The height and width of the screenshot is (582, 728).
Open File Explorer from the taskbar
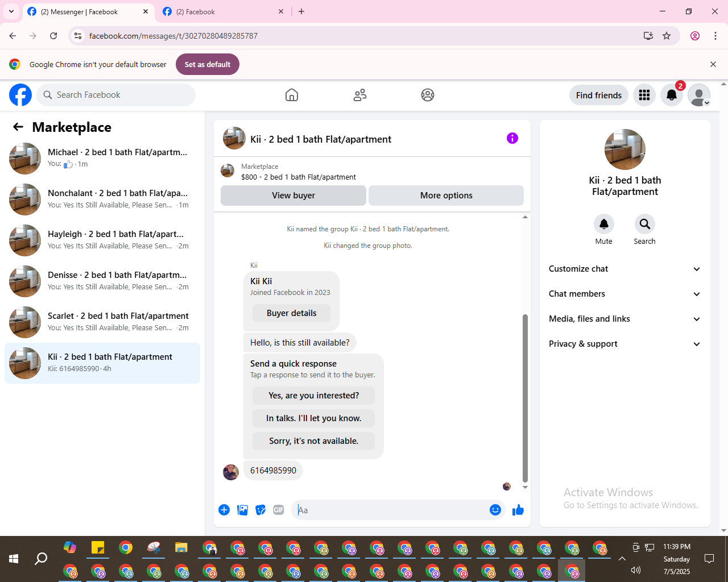coord(181,547)
